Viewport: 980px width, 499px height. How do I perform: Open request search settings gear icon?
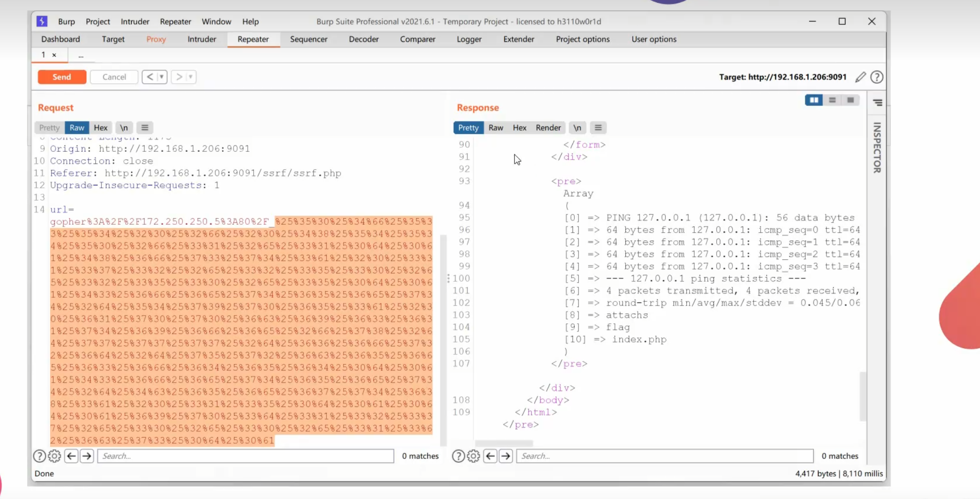pos(55,456)
